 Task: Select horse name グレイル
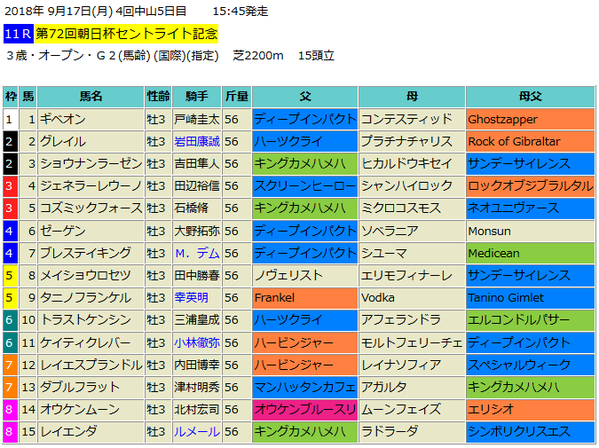tap(63, 142)
